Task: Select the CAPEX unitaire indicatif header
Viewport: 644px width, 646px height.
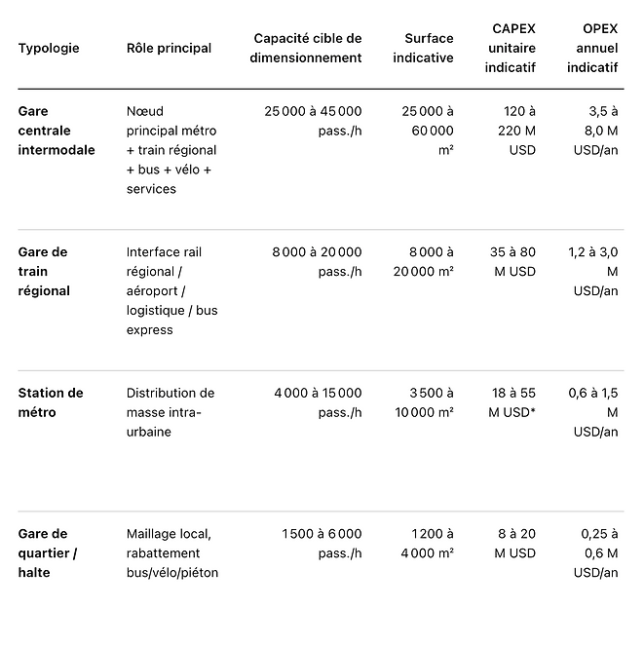Action: (x=511, y=48)
